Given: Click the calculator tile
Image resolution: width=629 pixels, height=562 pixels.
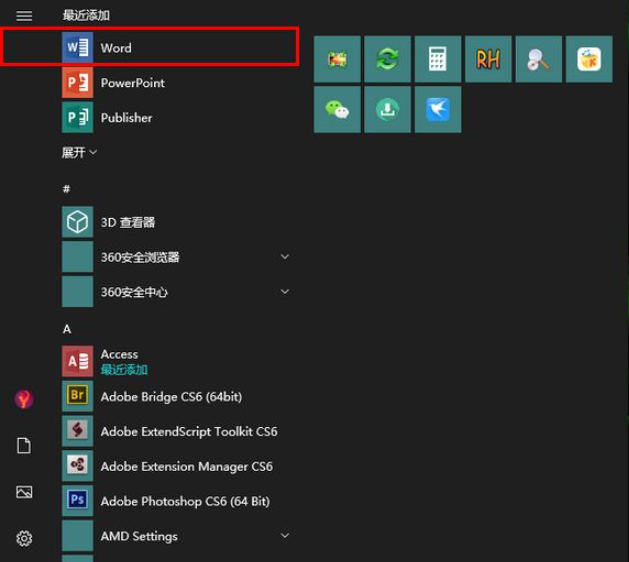Looking at the screenshot, I should pyautogui.click(x=438, y=59).
